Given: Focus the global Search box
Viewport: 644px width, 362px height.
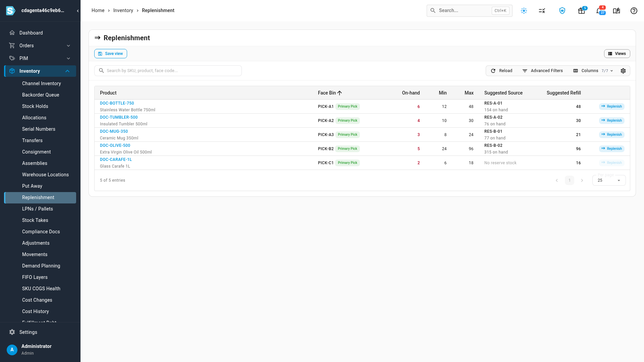Looking at the screenshot, I should click(469, 11).
